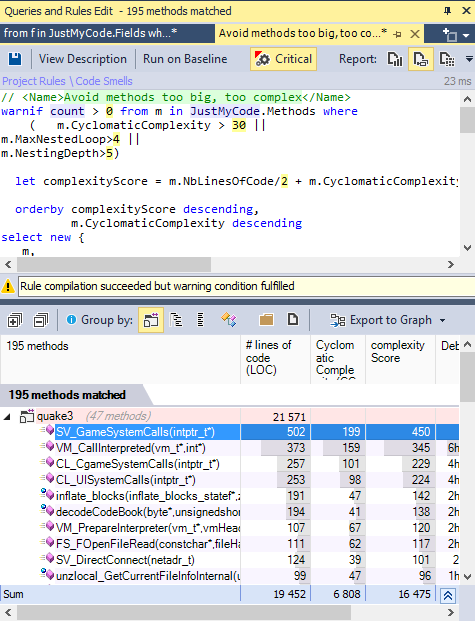This screenshot has width=475, height=621.
Task: Toggle the Critical rule flag
Action: point(284,59)
